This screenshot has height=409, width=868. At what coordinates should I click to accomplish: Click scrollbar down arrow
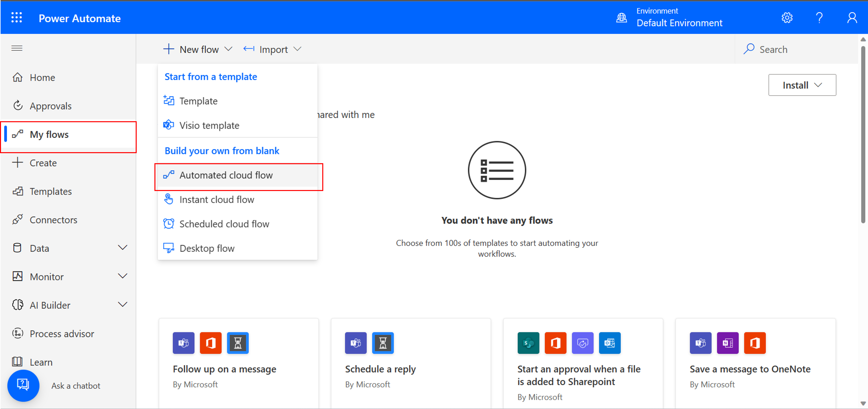[863, 403]
